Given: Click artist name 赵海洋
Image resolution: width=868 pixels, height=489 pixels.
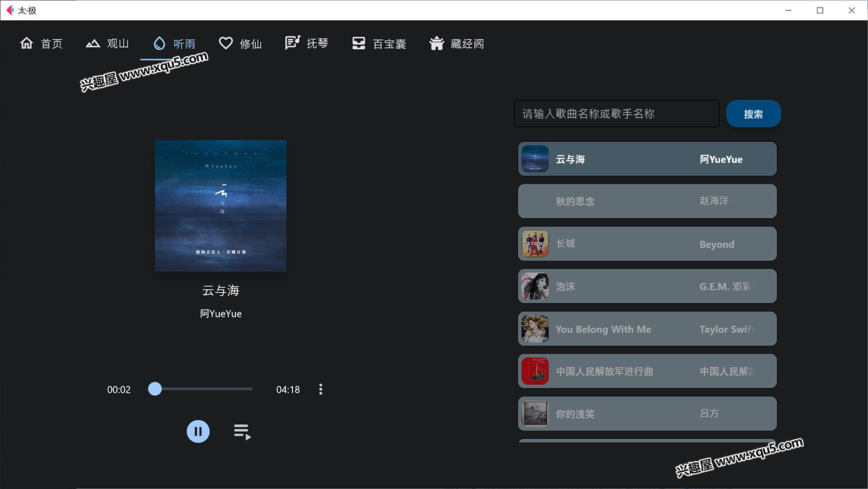Looking at the screenshot, I should point(714,201).
